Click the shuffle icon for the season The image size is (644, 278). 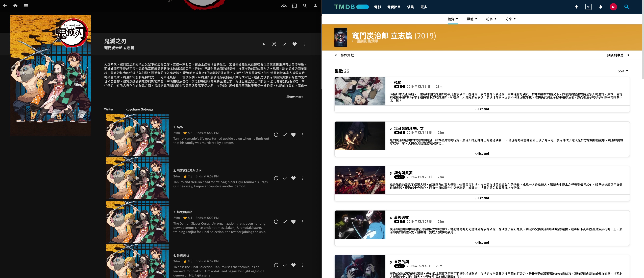[274, 44]
